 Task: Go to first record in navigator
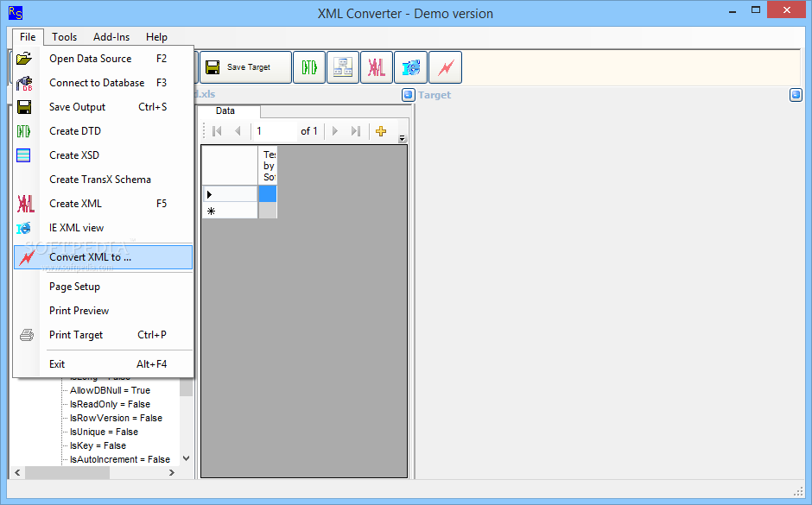pyautogui.click(x=217, y=131)
